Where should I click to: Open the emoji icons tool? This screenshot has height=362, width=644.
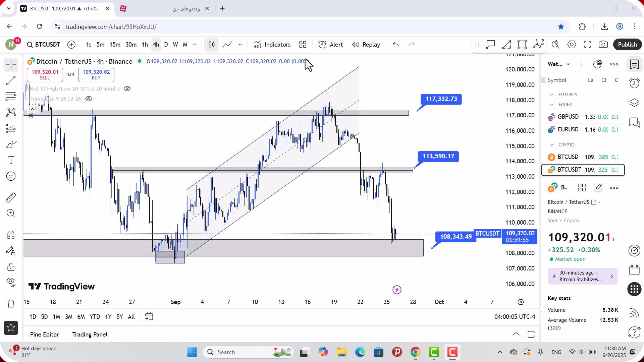[x=11, y=176]
